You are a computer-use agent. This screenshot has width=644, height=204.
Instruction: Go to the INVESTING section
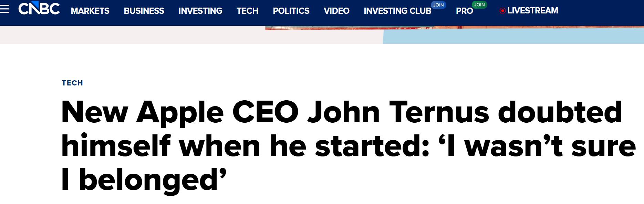tap(200, 11)
